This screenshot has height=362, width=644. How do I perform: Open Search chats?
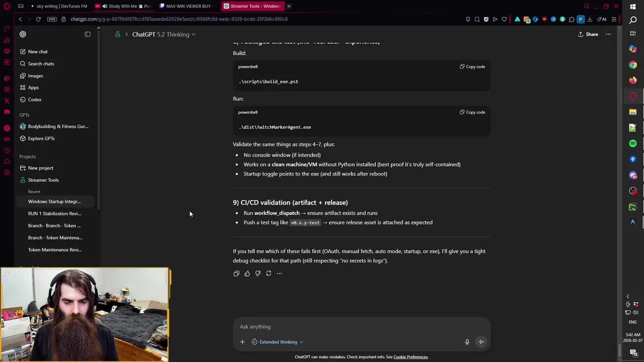click(x=55, y=64)
